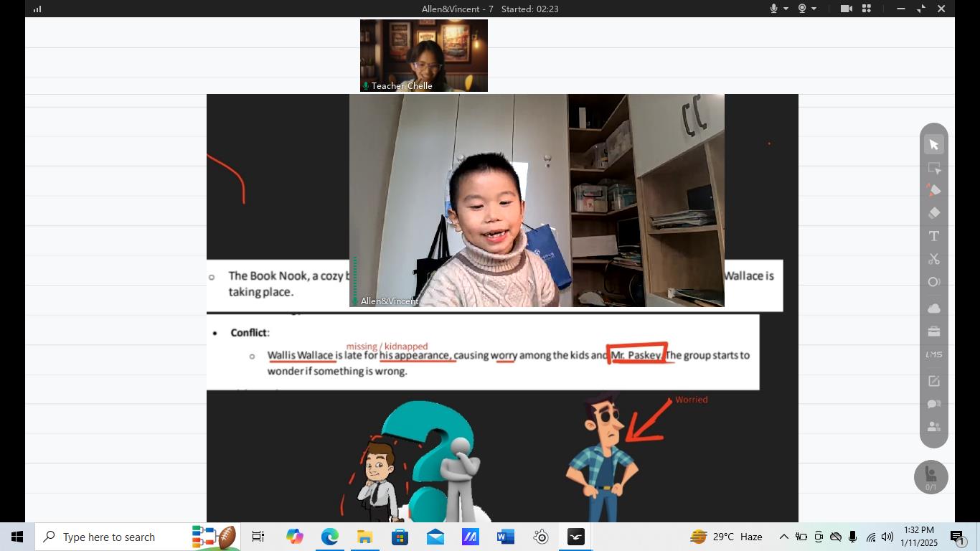Open Microsoft Word from the taskbar
This screenshot has width=980, height=551.
[505, 537]
